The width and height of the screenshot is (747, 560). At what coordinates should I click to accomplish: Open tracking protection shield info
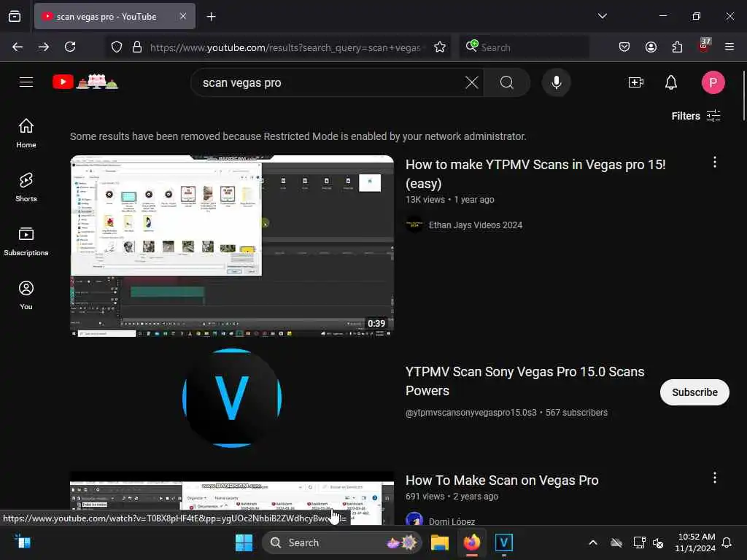pos(117,47)
